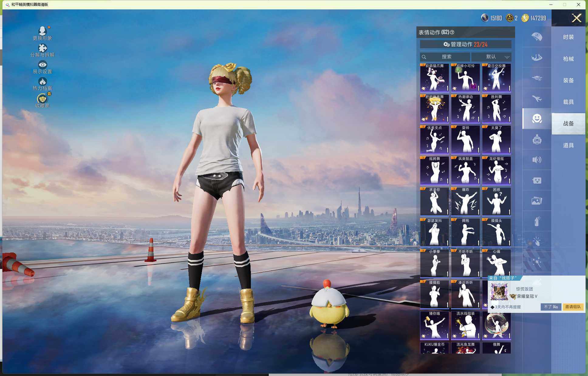
Task: Decline with the 不了 button
Action: click(x=550, y=307)
